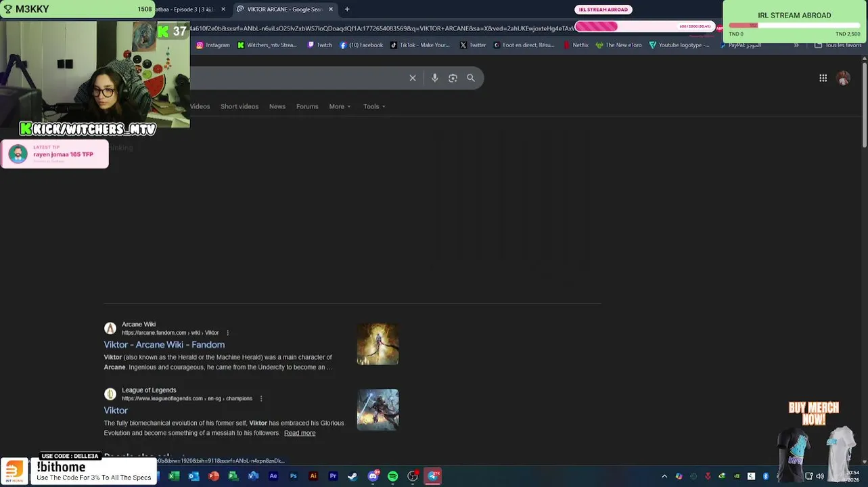This screenshot has width=868, height=487.
Task: Open the Instagram bookmark
Action: (x=213, y=45)
